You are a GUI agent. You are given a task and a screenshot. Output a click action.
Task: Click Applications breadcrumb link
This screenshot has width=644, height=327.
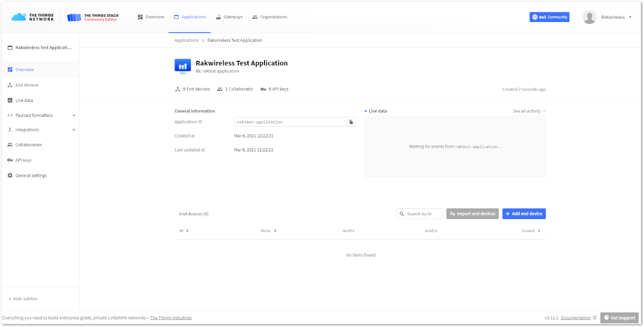pyautogui.click(x=186, y=40)
